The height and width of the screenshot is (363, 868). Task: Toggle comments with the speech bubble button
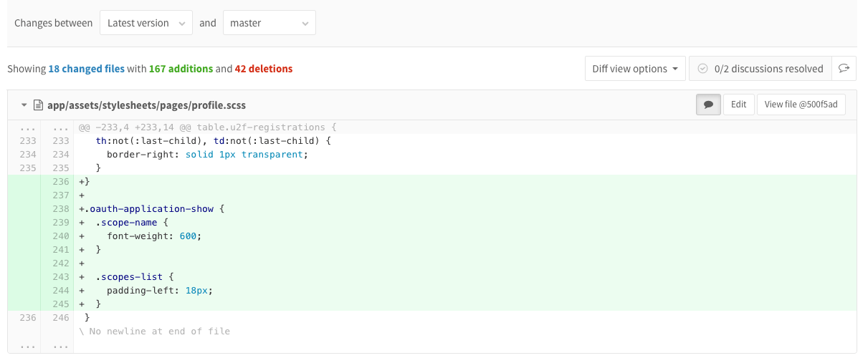707,105
